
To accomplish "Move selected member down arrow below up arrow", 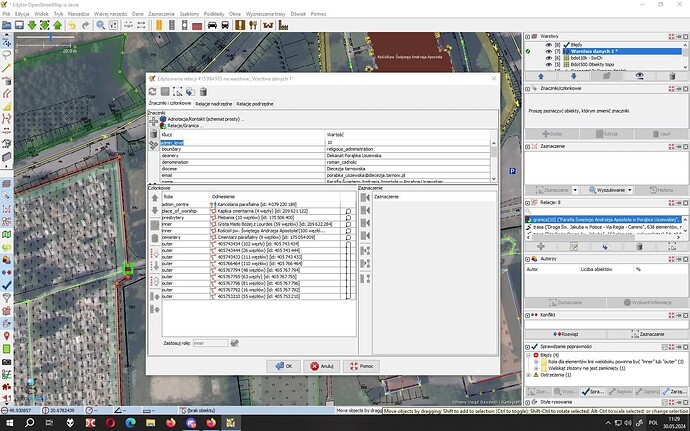I will point(154,211).
